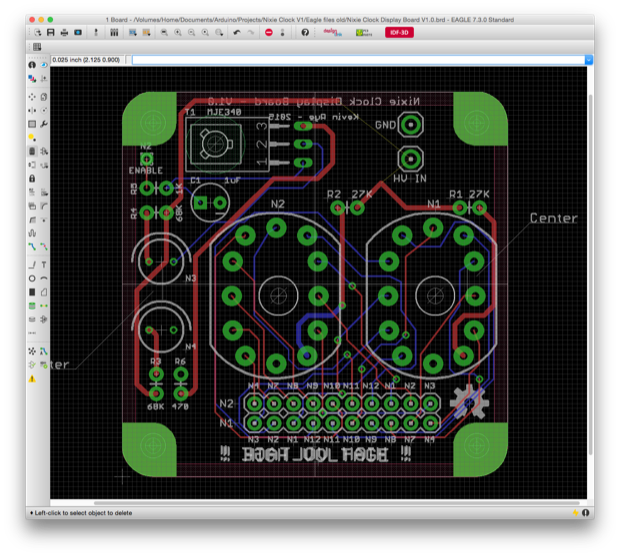
Task: Redraw the board window
Action: [x=205, y=32]
